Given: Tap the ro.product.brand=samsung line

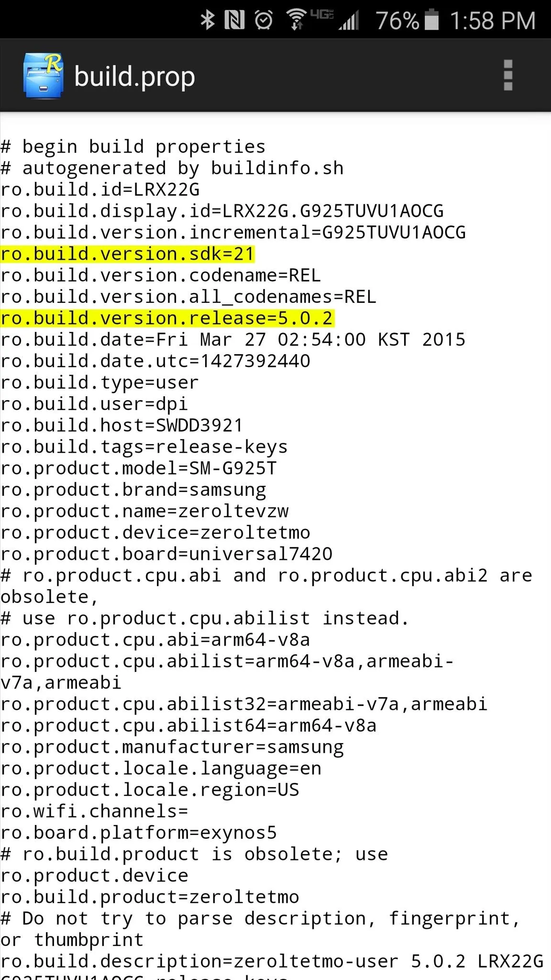Looking at the screenshot, I should pyautogui.click(x=133, y=490).
